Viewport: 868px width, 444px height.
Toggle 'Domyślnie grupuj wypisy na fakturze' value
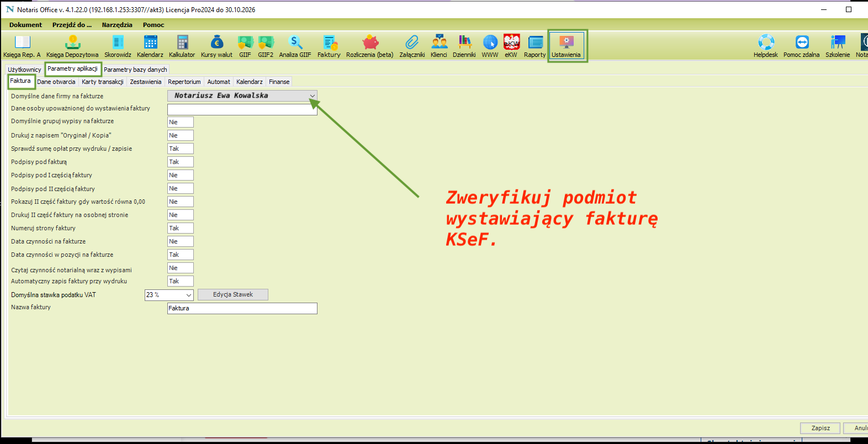tap(181, 122)
